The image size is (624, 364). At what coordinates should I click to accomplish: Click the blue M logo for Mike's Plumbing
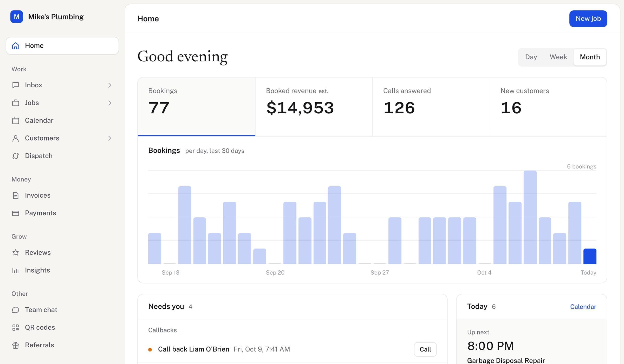click(x=17, y=17)
